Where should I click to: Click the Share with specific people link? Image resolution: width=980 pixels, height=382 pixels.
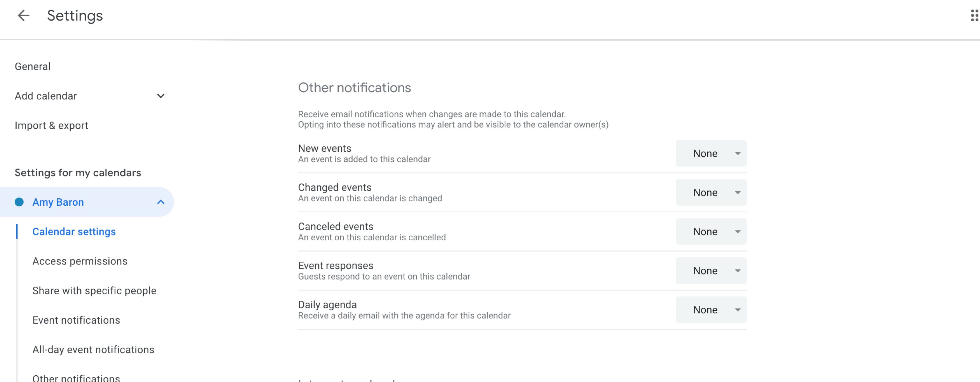click(94, 290)
